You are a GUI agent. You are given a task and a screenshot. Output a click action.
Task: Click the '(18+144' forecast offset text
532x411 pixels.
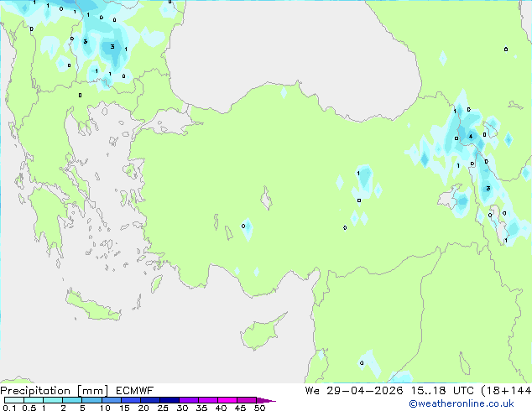point(507,391)
